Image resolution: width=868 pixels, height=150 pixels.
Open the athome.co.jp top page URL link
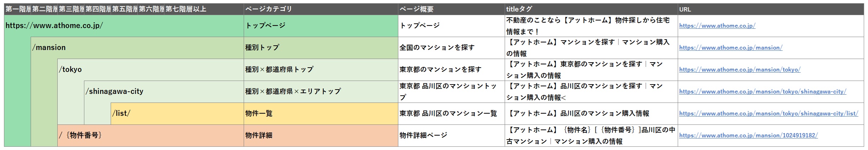(x=717, y=26)
